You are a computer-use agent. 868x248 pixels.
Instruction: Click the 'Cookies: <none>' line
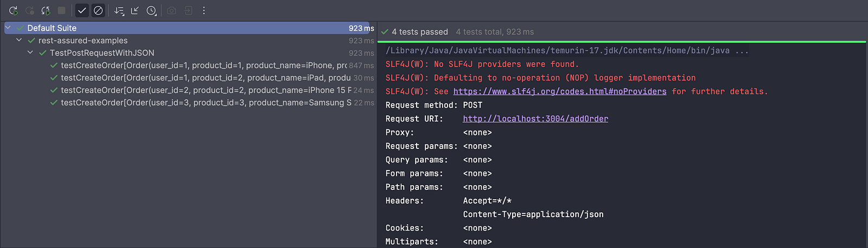click(438, 228)
